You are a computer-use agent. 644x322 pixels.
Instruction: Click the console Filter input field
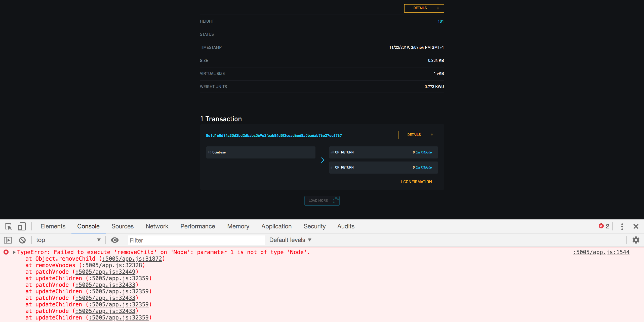tap(196, 240)
